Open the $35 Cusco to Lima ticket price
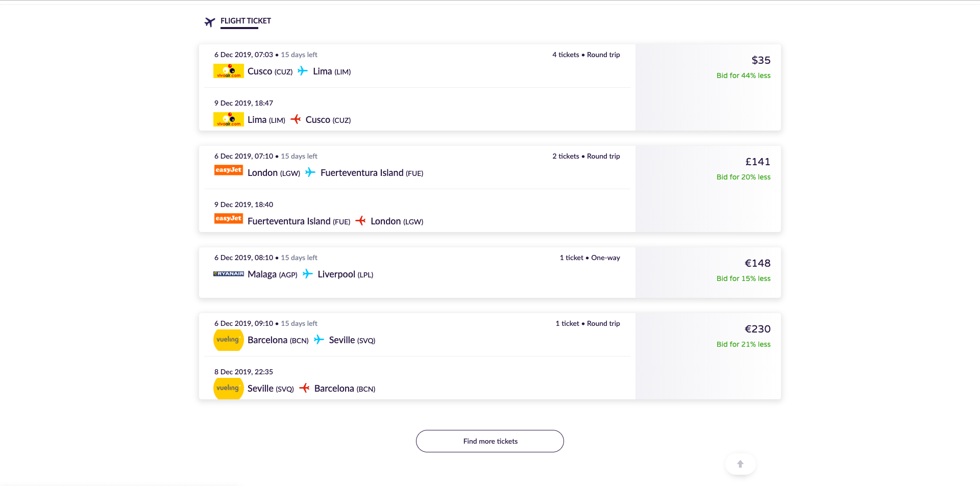The image size is (980, 486). pos(761,60)
